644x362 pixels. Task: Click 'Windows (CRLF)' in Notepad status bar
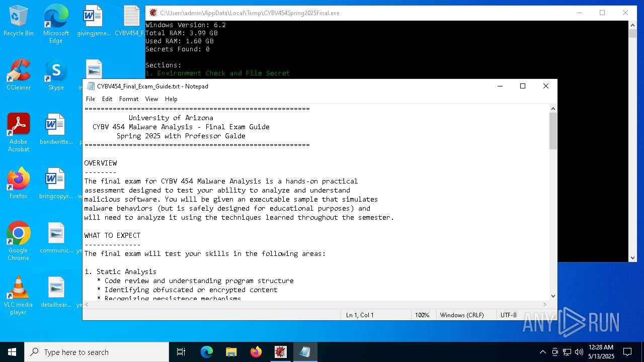[462, 315]
